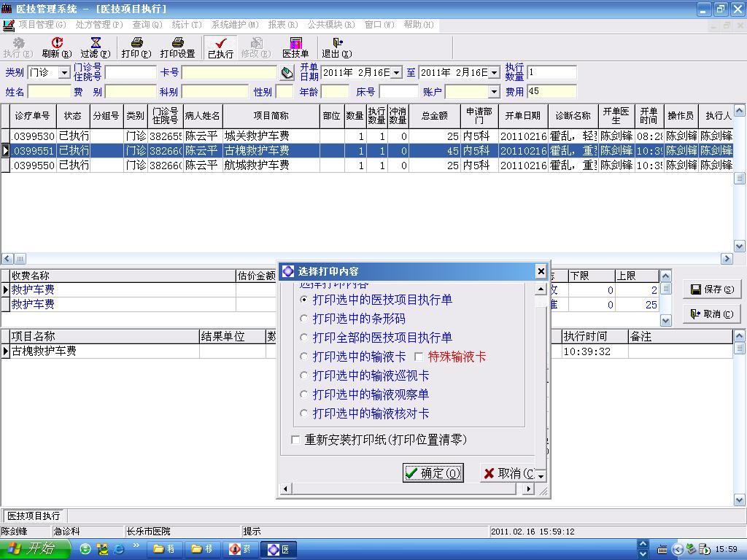Check 重新安装打印纸(打印位置清零) checkbox
Screen dimensions: 747x560
click(x=295, y=440)
